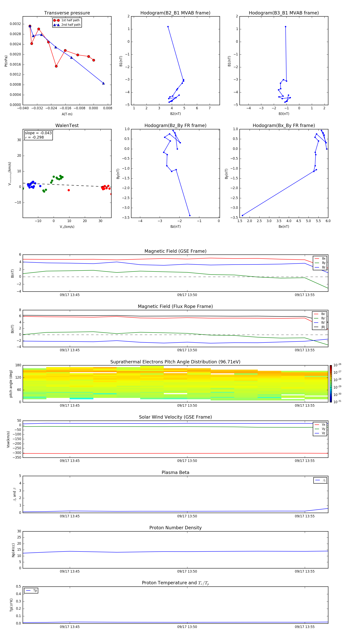
Task: Click the 'Hodogram(Bx_By FR frame)' title
Action: pyautogui.click(x=284, y=125)
